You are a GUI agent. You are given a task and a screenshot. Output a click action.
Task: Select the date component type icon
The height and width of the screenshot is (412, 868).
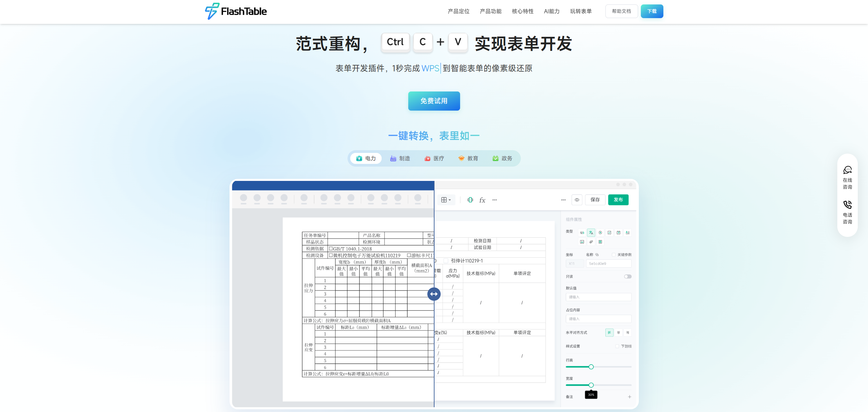click(x=619, y=233)
